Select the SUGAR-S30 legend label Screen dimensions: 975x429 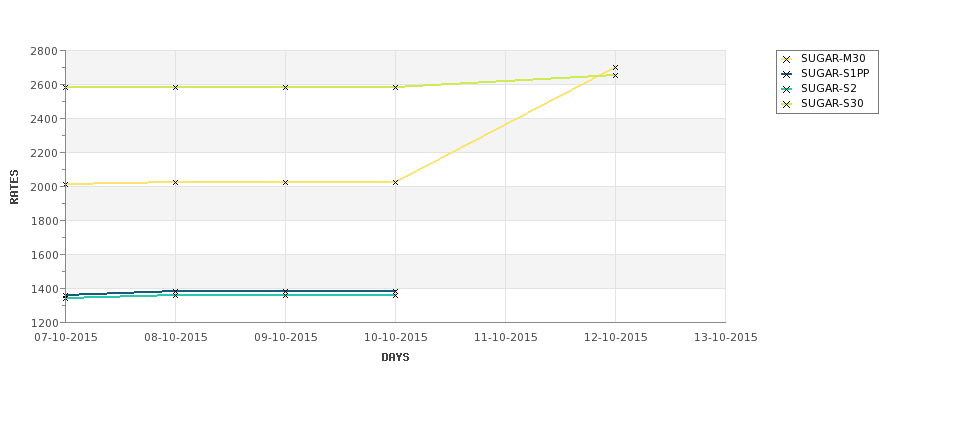(x=832, y=104)
